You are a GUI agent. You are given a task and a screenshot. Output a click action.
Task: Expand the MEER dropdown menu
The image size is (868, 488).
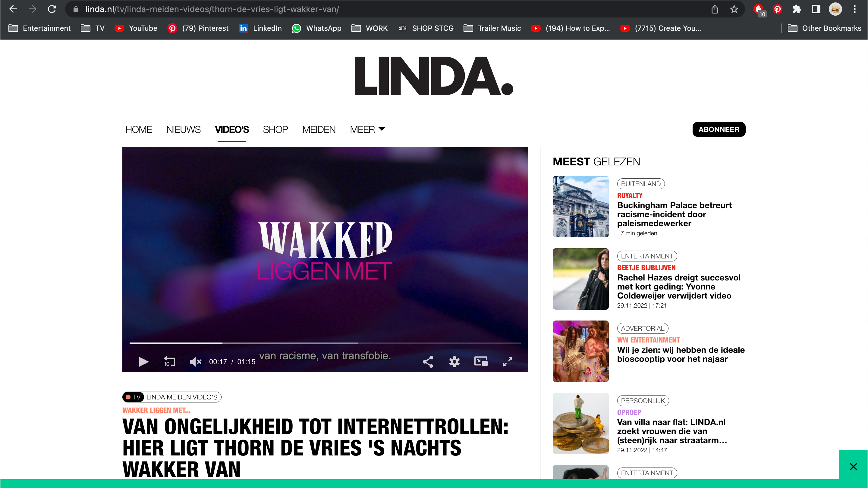[368, 129]
